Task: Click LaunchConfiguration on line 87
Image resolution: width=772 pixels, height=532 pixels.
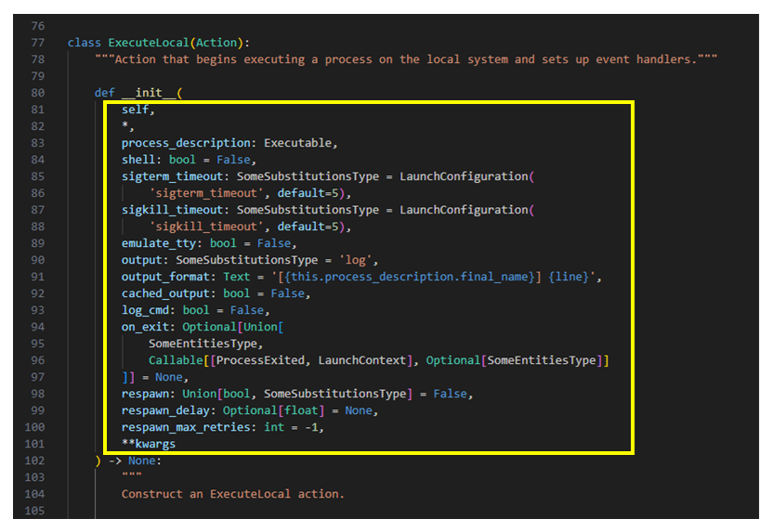Action: click(x=464, y=210)
